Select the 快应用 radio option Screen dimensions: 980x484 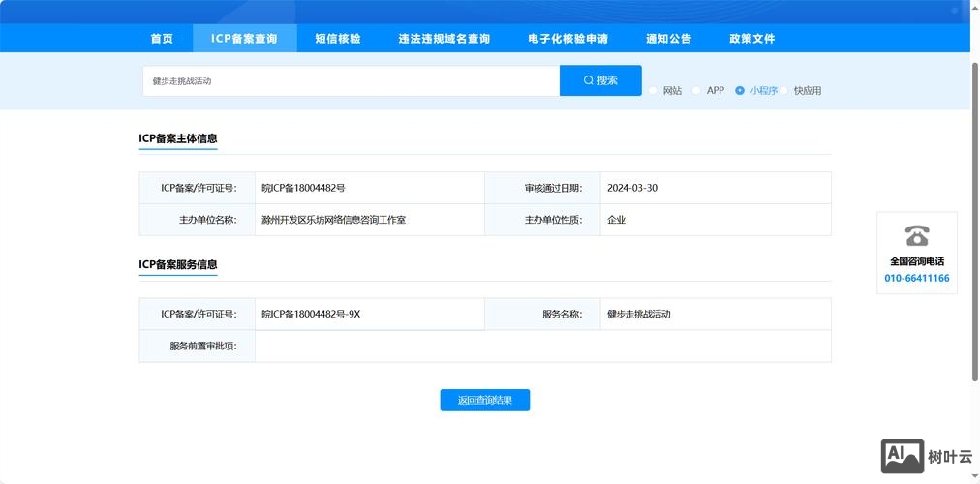click(x=783, y=91)
